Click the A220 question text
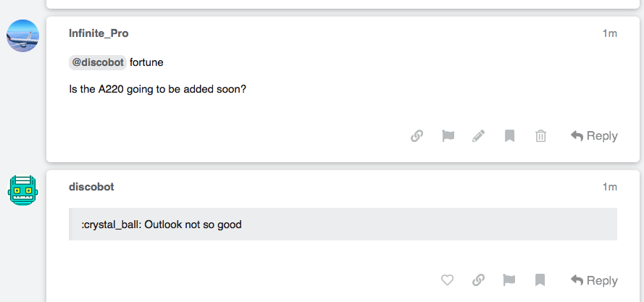 point(157,91)
